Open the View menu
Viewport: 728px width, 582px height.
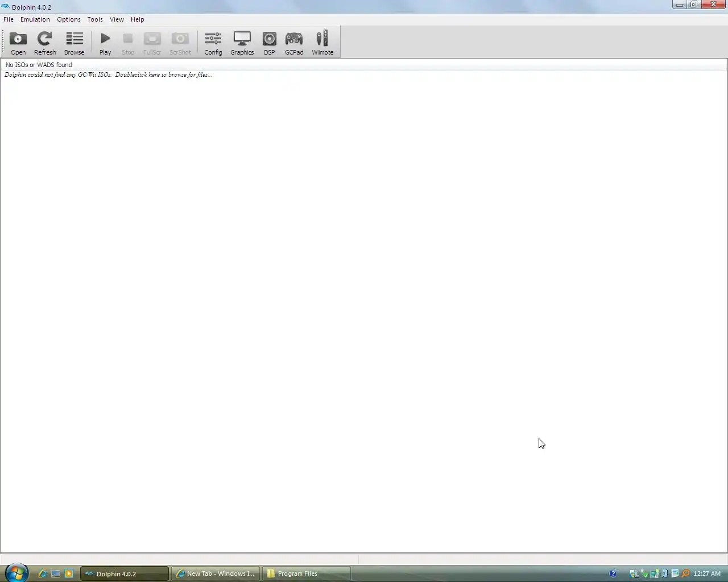[x=117, y=19]
